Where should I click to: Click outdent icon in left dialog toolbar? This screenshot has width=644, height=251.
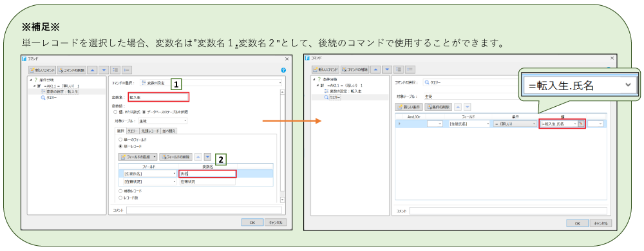click(x=127, y=70)
